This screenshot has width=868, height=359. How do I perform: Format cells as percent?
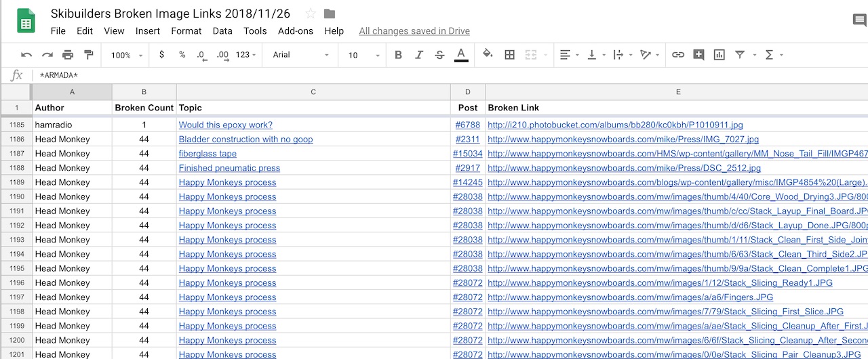coord(182,55)
